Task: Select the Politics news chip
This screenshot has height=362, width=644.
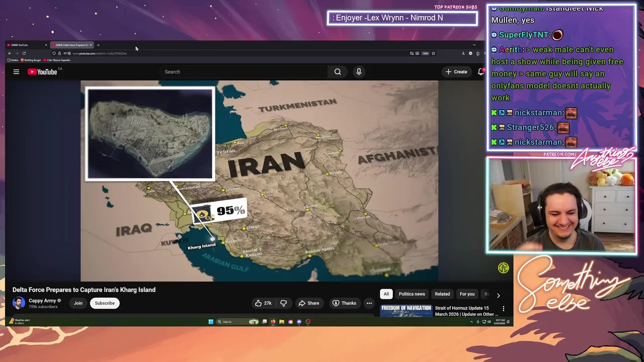Action: click(412, 294)
